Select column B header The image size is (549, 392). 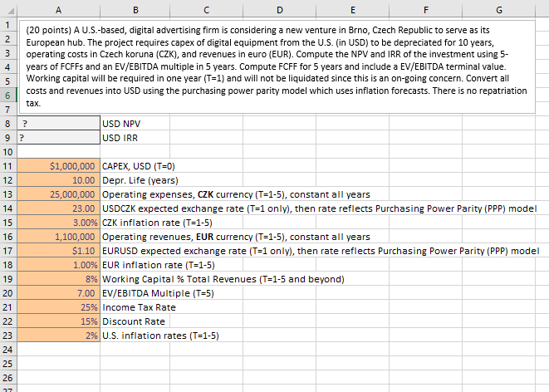(x=135, y=10)
